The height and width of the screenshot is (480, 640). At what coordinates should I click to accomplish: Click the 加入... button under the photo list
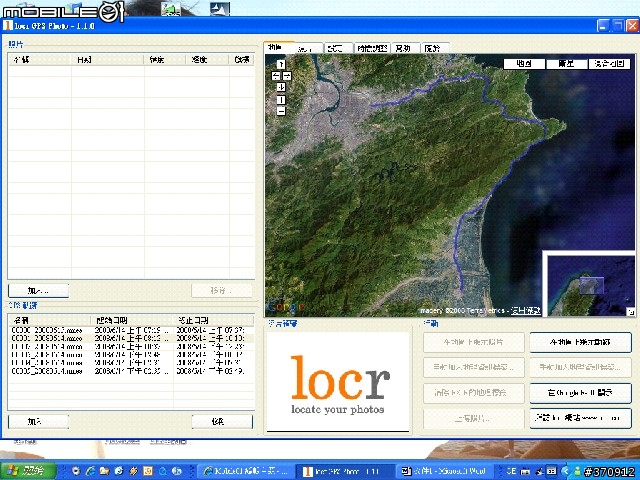[38, 291]
